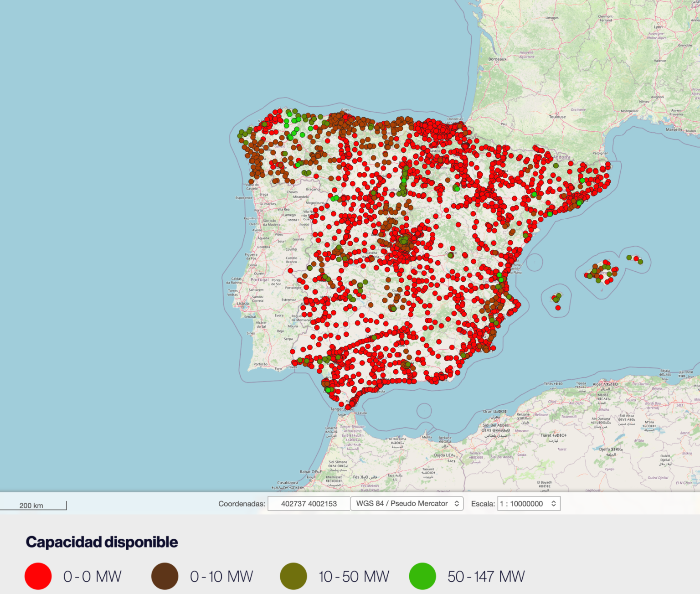The height and width of the screenshot is (594, 700).
Task: Click the Bordeaux city label on map
Action: [497, 59]
